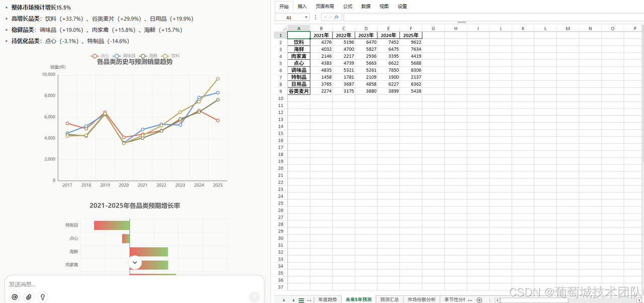Click the lightbulb suggestion icon
The image size is (644, 303).
[x=43, y=297]
